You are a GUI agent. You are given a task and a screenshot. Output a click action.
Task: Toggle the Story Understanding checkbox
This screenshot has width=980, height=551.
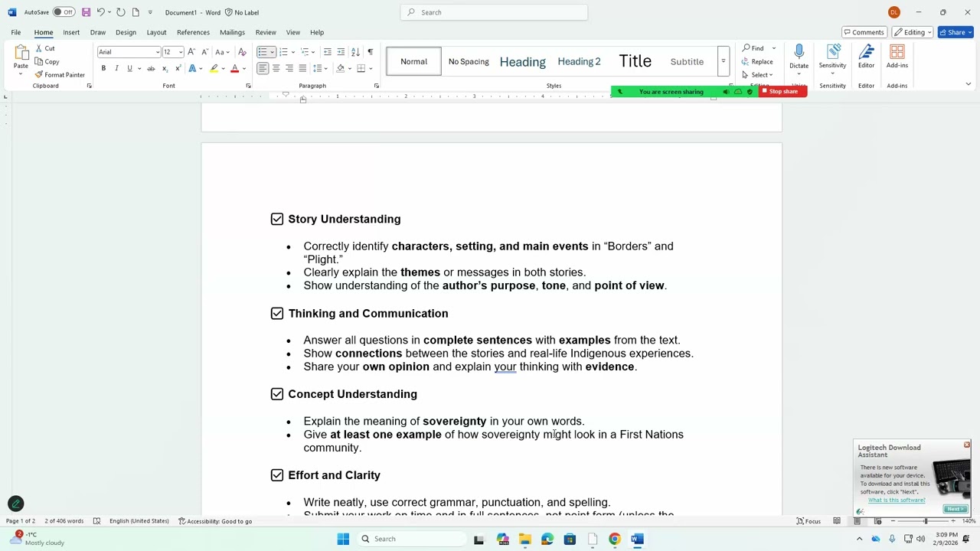click(277, 219)
